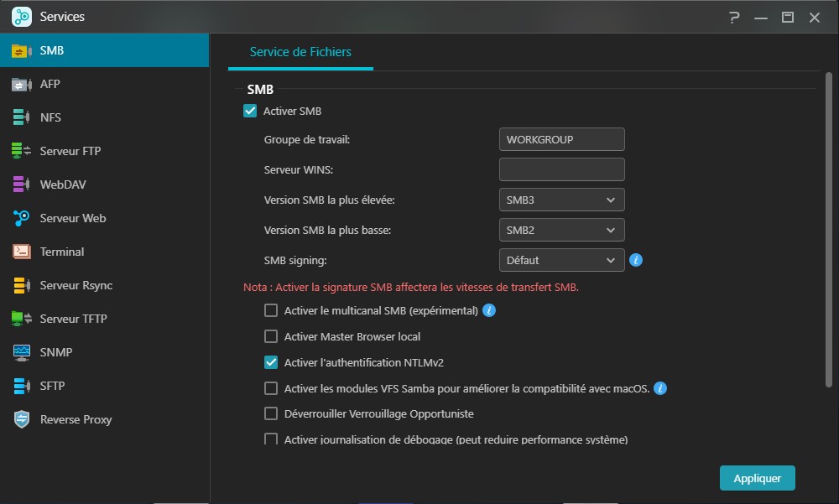The width and height of the screenshot is (839, 504).
Task: Select the SNMP monitor icon
Action: click(x=22, y=352)
